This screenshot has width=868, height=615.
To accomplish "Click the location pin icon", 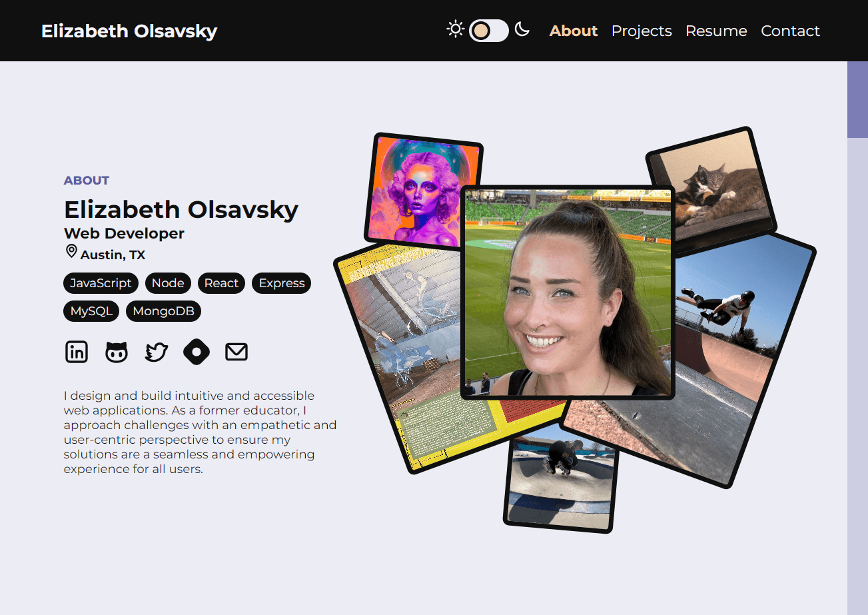I will [x=71, y=251].
